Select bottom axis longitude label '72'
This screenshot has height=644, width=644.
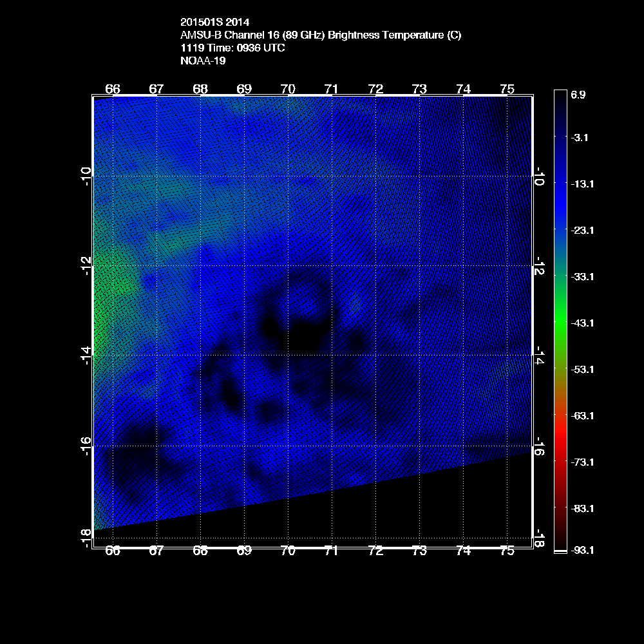click(376, 551)
